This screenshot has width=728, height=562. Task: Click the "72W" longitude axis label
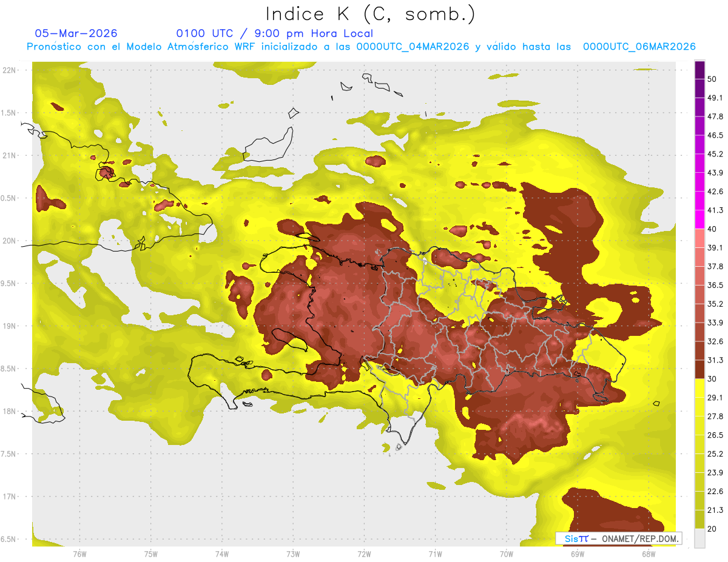coord(364,554)
